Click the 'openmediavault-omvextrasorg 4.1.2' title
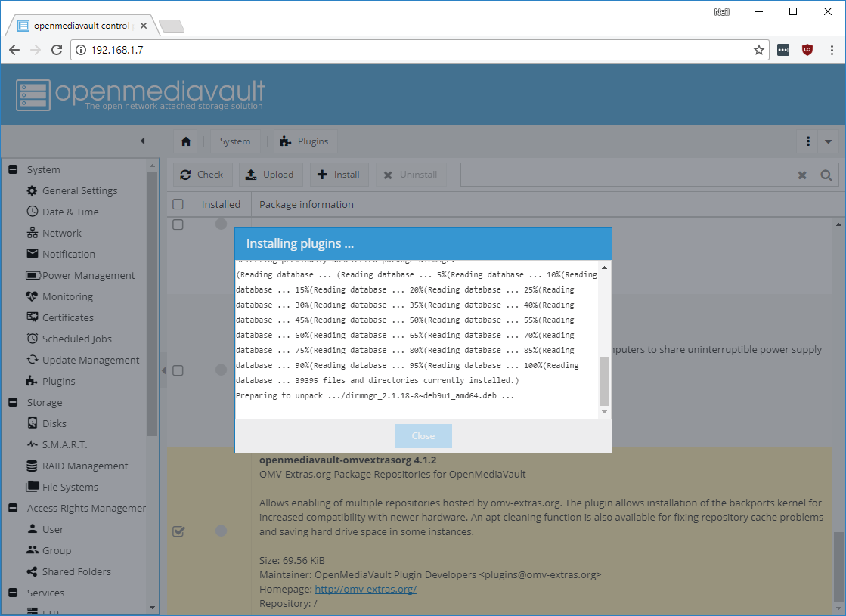Viewport: 846px width, 616px height. point(348,460)
